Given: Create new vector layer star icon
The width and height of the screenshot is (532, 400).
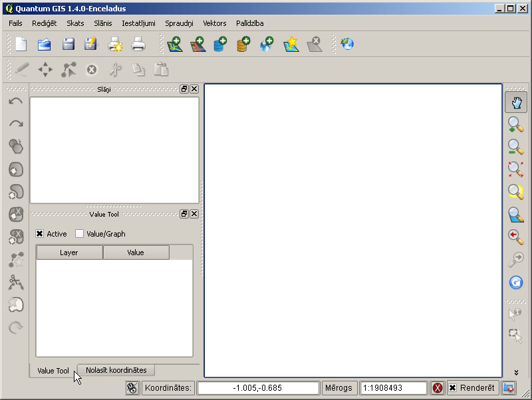Looking at the screenshot, I should click(x=291, y=44).
